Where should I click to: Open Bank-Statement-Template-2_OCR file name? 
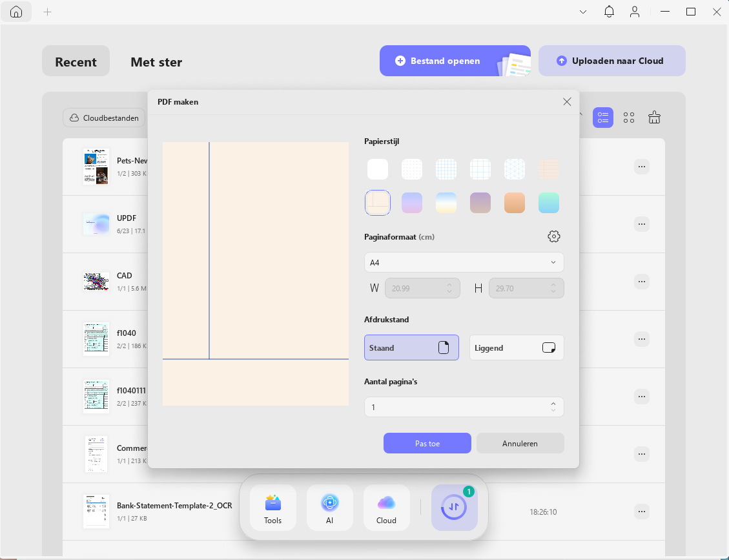pos(174,506)
